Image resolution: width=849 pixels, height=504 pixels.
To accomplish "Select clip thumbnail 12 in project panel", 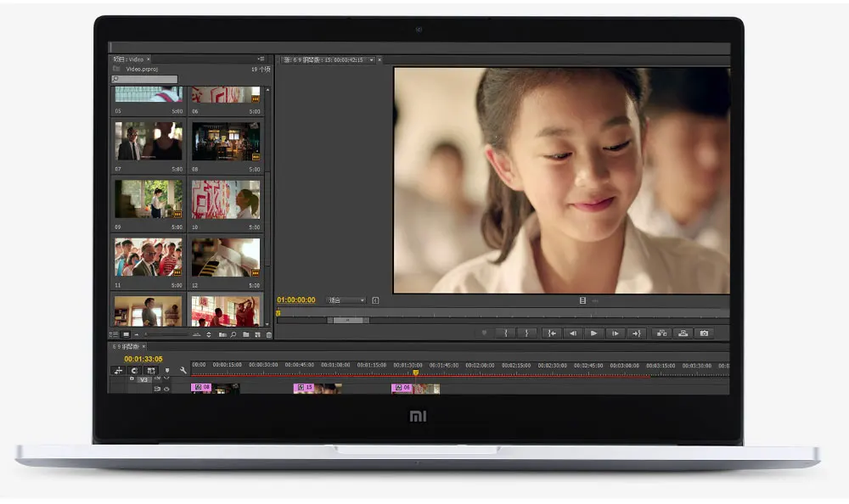I will point(226,257).
